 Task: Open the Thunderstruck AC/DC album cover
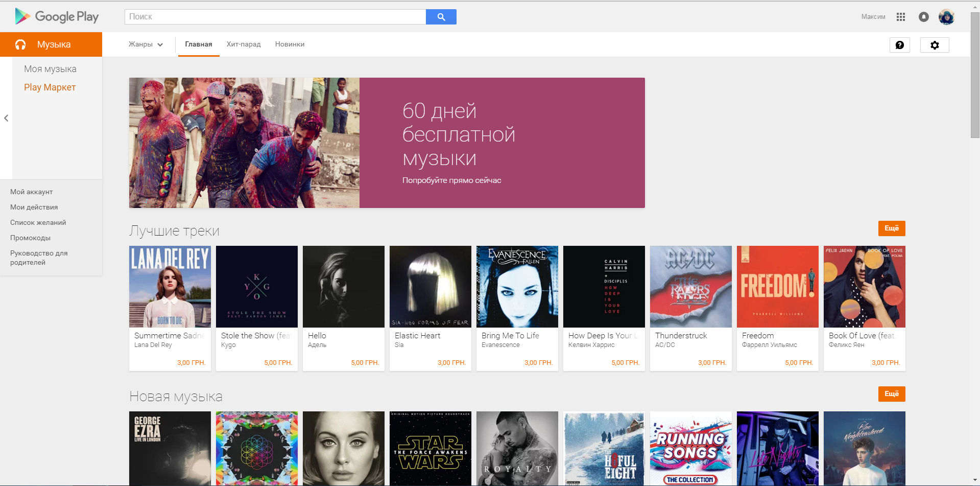coord(690,287)
